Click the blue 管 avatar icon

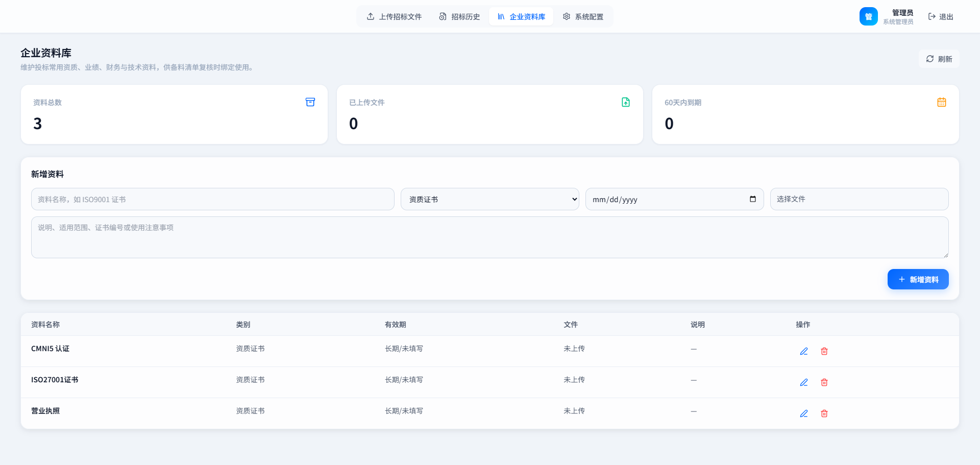868,16
